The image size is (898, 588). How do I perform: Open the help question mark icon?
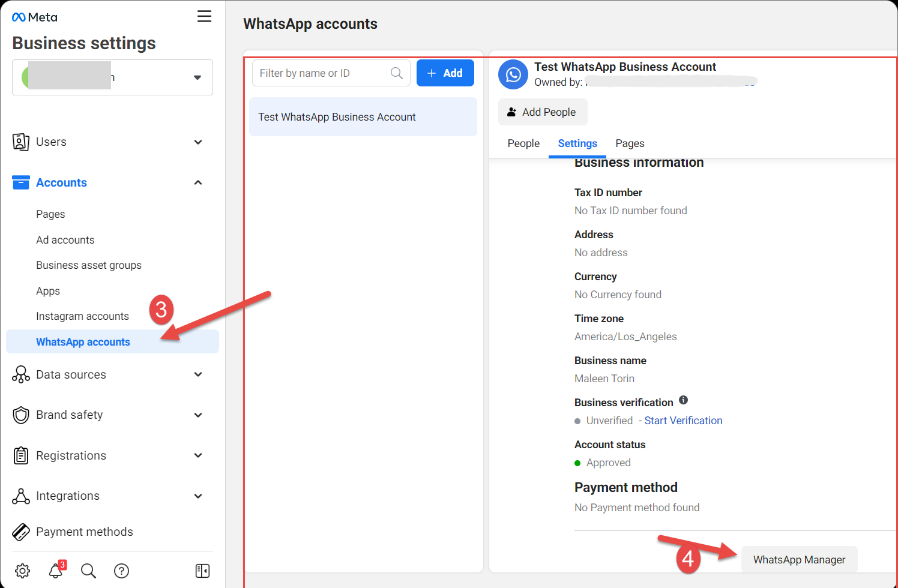point(122,571)
